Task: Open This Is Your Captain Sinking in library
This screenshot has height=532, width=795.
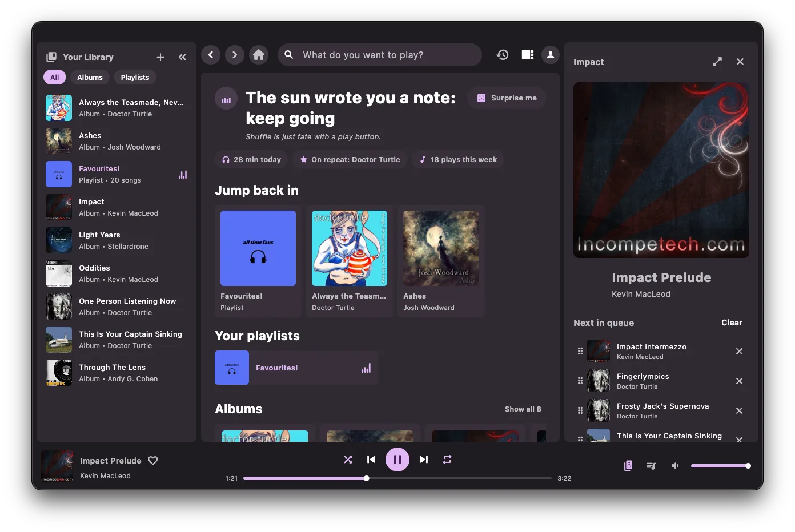Action: (x=117, y=340)
